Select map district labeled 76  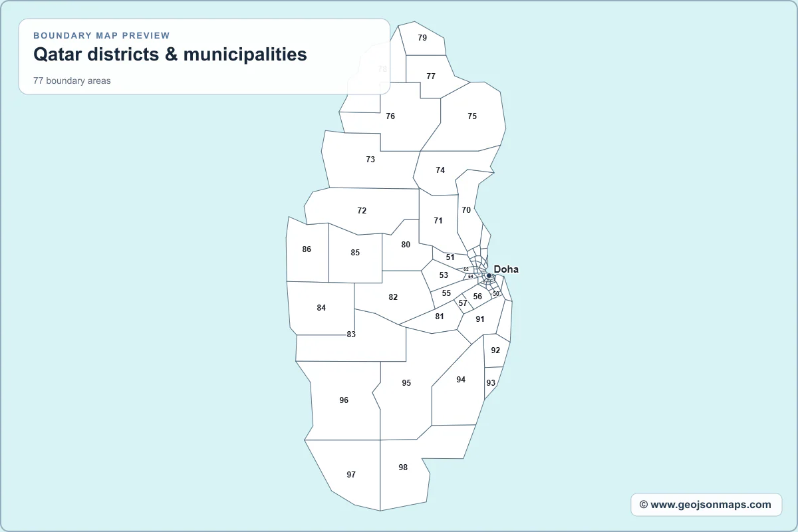(x=390, y=116)
